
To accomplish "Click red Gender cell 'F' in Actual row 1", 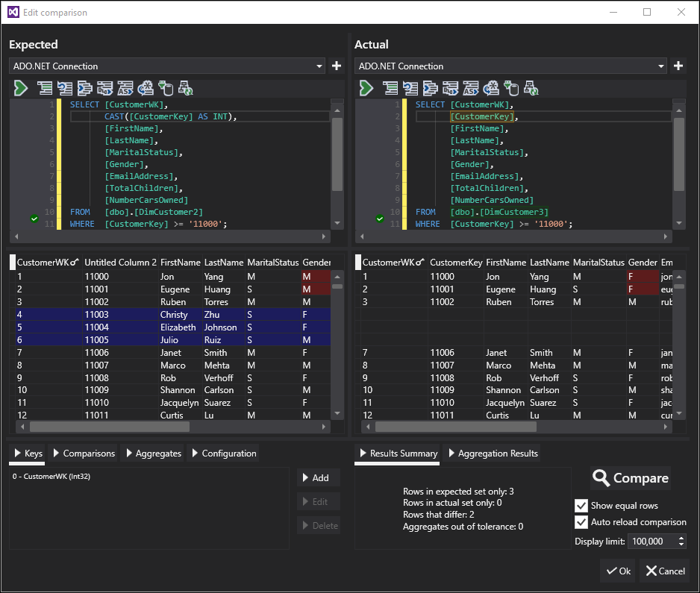I will (643, 277).
